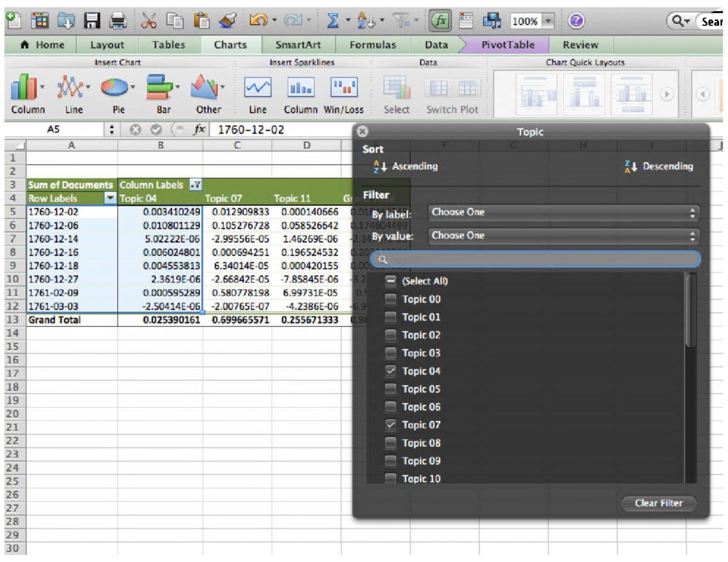Insert an Other chart type
Image resolution: width=728 pixels, height=562 pixels.
[x=208, y=94]
